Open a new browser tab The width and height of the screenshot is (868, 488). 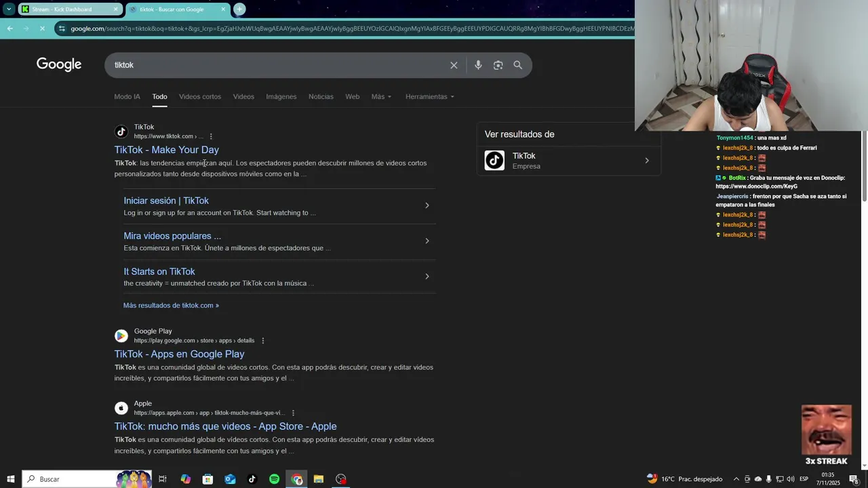239,9
